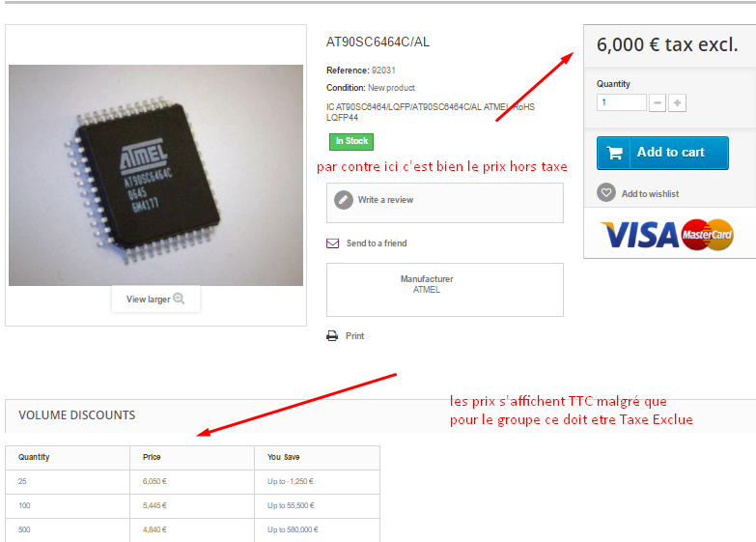This screenshot has height=542, width=756.
Task: Click the View larger link text
Action: (148, 300)
